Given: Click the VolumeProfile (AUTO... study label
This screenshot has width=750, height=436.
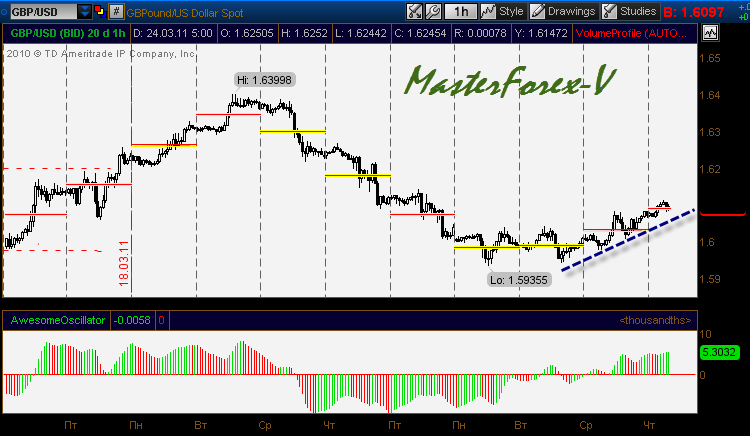Looking at the screenshot, I should (631, 33).
